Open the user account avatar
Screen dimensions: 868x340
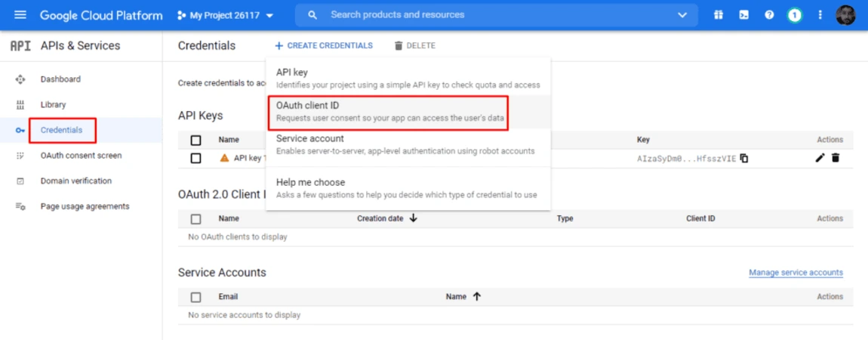[x=846, y=15]
